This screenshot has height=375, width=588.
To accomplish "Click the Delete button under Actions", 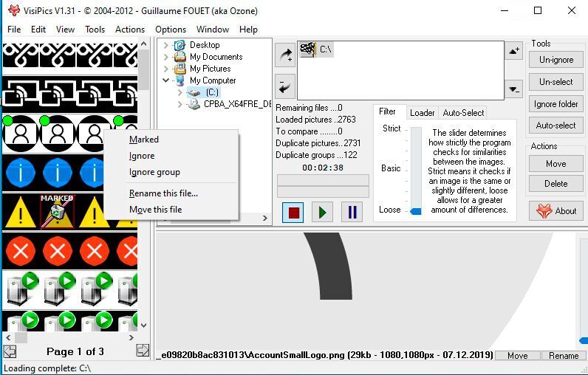I will click(556, 184).
